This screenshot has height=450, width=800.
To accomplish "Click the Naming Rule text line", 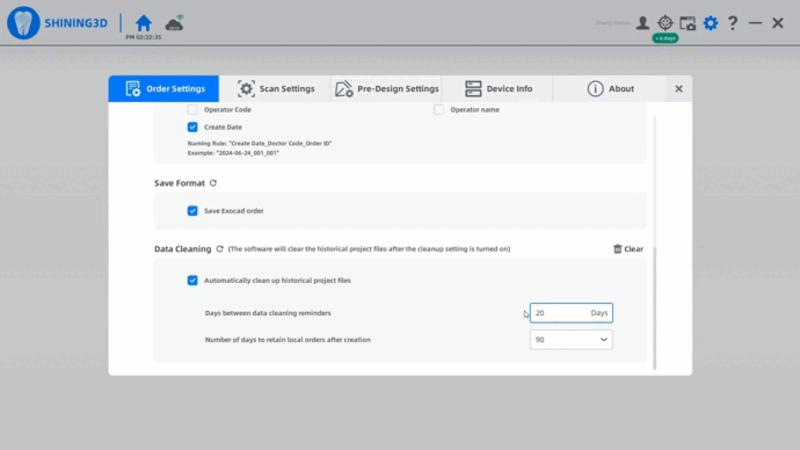I will pyautogui.click(x=260, y=143).
